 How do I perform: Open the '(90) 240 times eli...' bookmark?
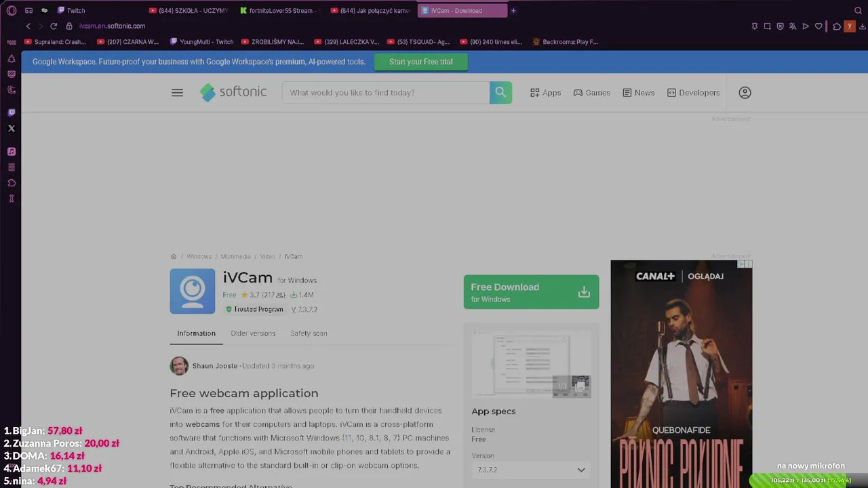[491, 42]
